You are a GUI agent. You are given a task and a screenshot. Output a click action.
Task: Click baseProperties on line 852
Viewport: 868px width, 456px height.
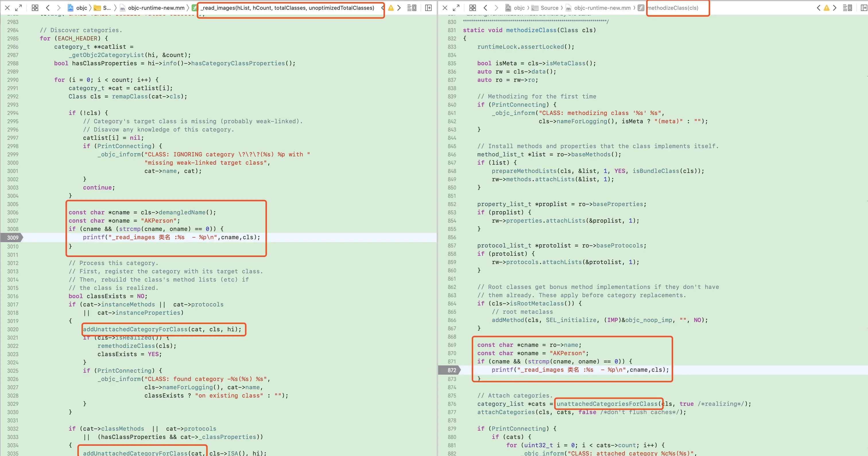coord(618,204)
